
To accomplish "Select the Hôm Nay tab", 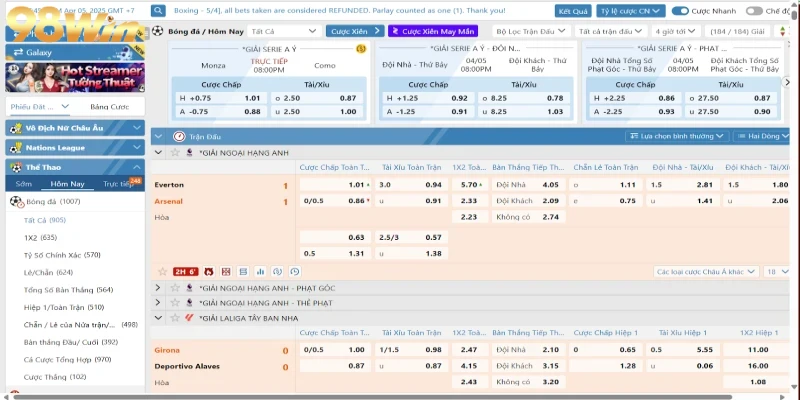I will click(67, 184).
